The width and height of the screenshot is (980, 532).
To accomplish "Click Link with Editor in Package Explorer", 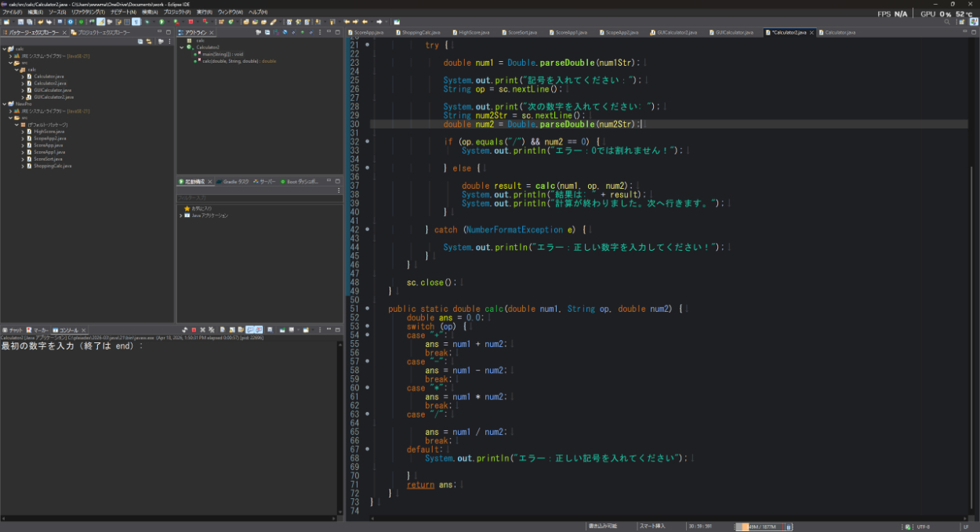I will (148, 41).
